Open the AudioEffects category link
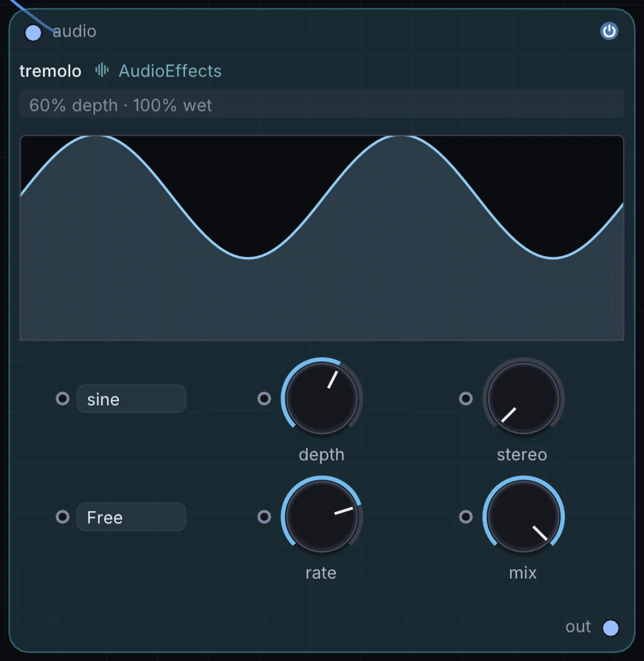The width and height of the screenshot is (644, 661). 170,71
